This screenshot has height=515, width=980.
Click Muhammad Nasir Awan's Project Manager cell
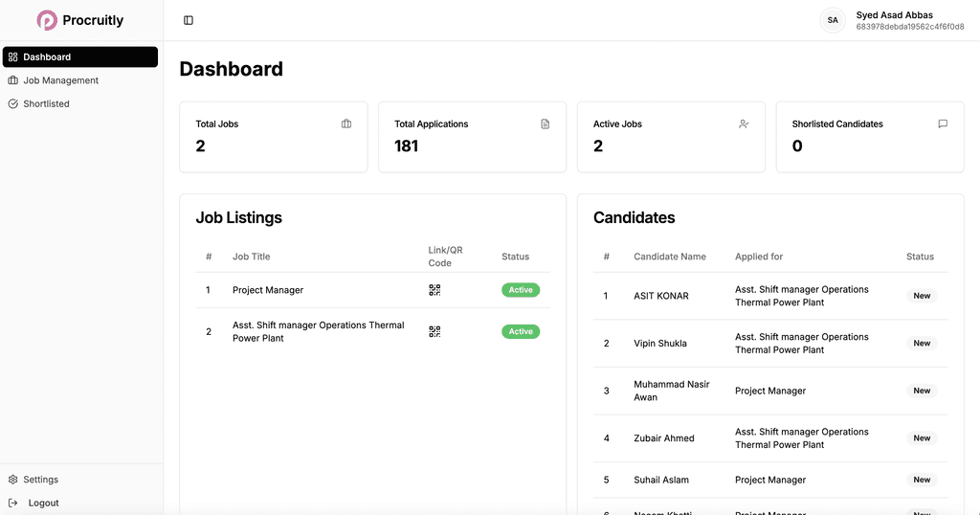point(770,391)
